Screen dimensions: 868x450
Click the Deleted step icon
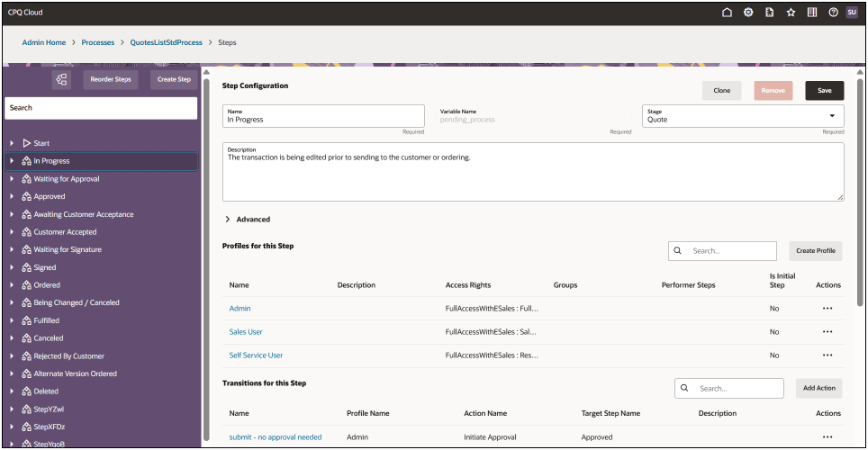click(27, 391)
